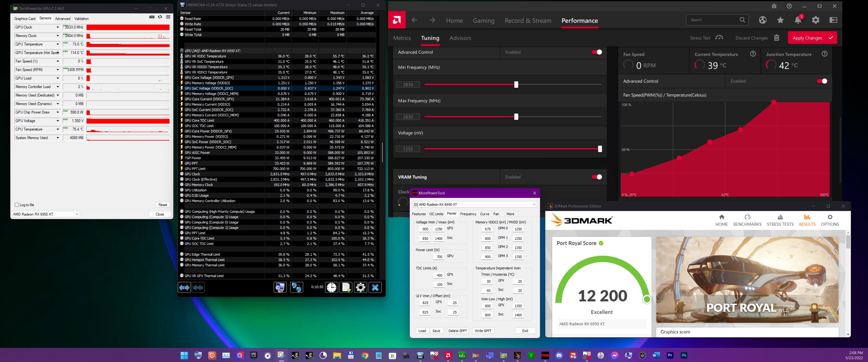Click the AMD logo in Radeon Software
868x362 pixels.
click(x=397, y=20)
